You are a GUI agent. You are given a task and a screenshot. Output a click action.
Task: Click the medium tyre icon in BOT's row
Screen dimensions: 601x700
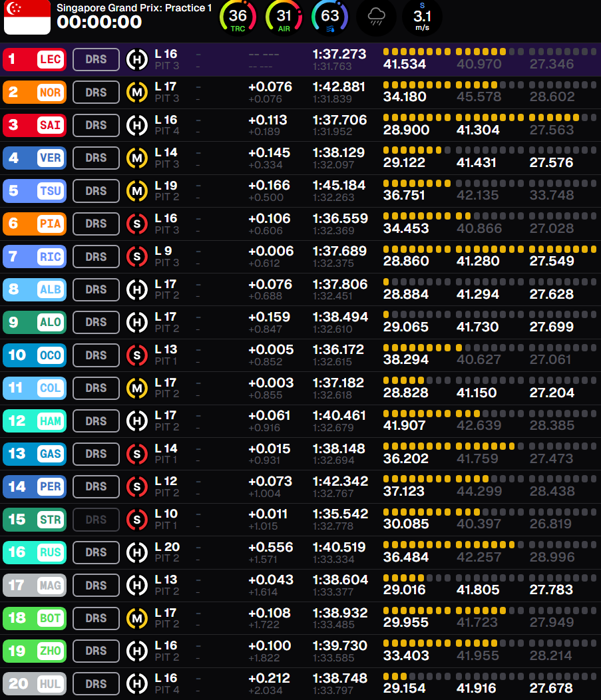pos(137,618)
